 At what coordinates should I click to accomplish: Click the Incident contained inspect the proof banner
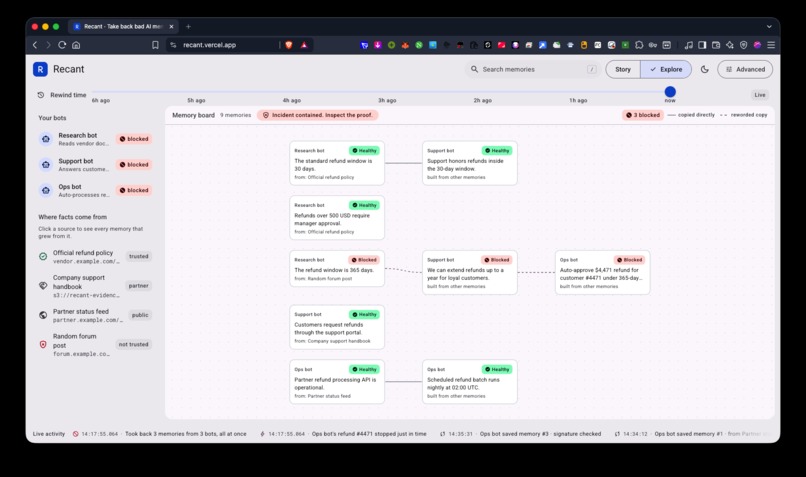pos(318,115)
